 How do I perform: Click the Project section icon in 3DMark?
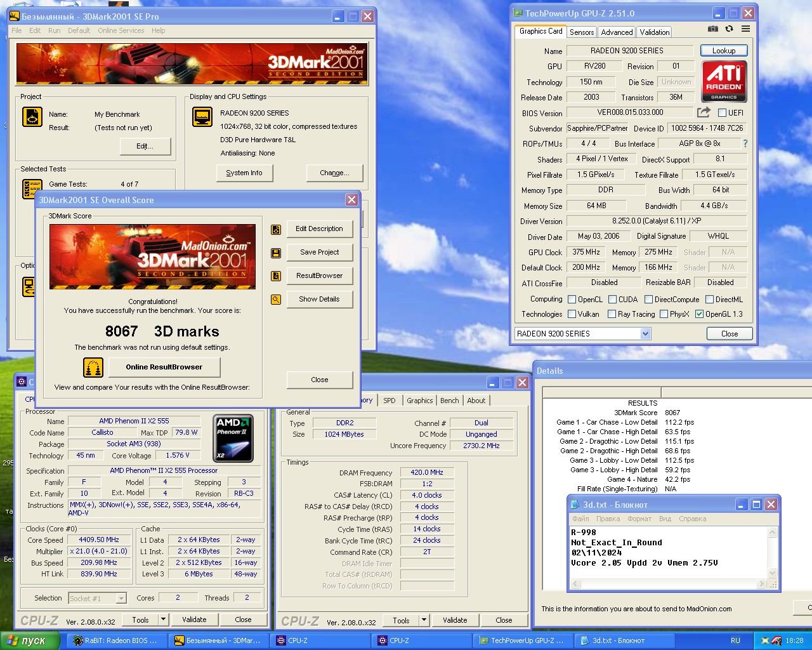[x=32, y=117]
